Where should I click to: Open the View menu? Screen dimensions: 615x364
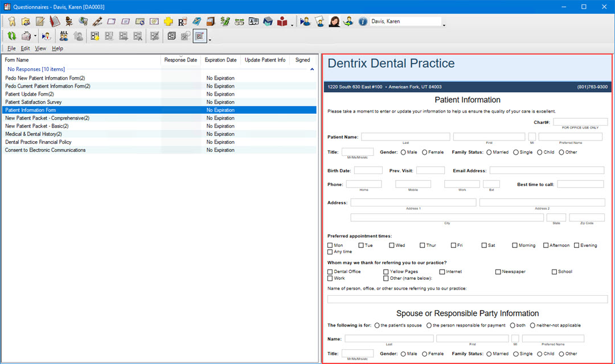pyautogui.click(x=40, y=49)
